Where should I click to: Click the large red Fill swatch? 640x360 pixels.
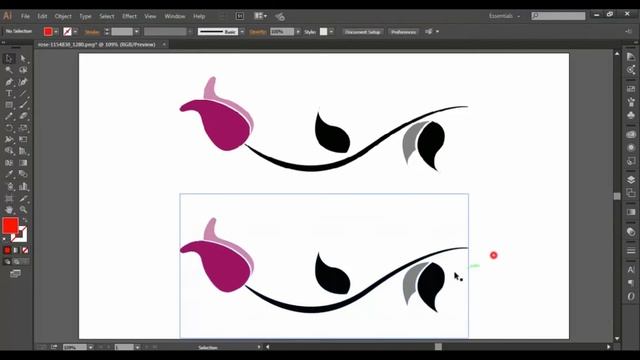(10, 226)
